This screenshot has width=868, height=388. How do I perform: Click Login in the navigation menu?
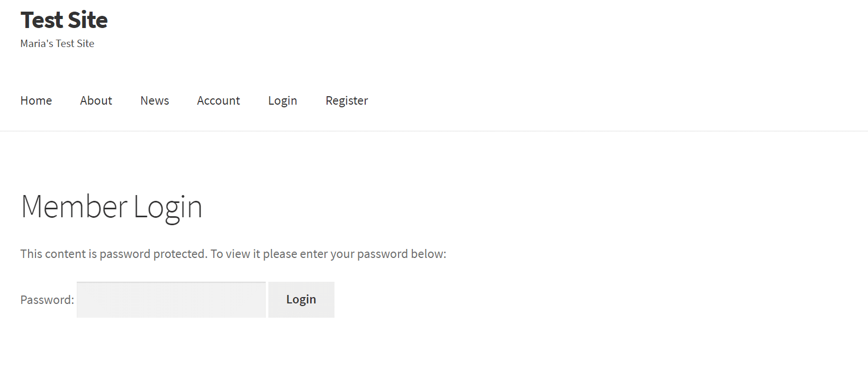[x=283, y=100]
